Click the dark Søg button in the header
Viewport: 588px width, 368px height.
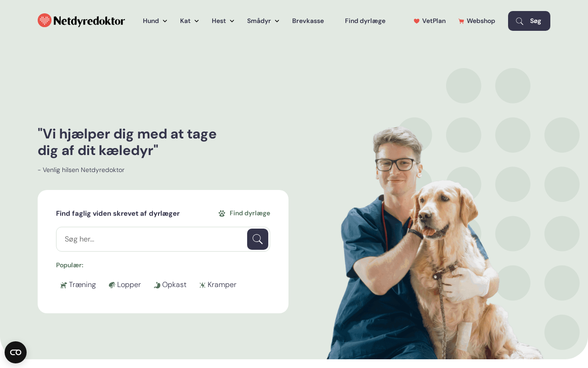point(529,21)
